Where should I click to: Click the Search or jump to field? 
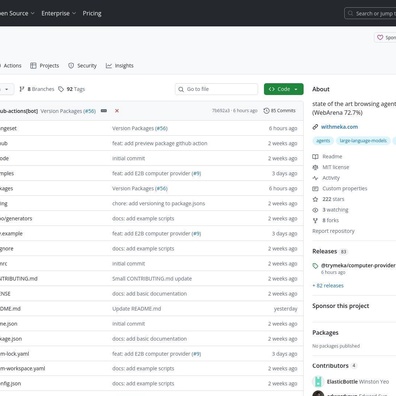(370, 13)
